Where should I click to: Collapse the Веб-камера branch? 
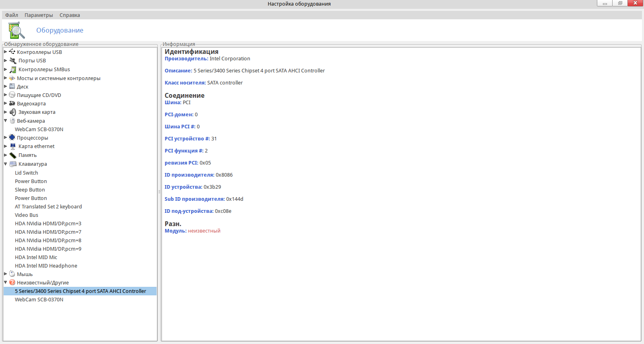click(6, 121)
